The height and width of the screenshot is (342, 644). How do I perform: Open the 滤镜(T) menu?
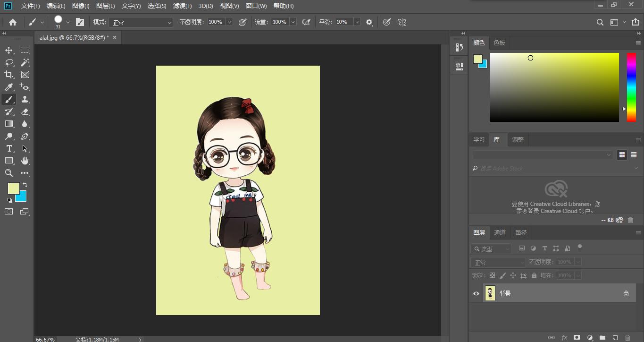(182, 6)
